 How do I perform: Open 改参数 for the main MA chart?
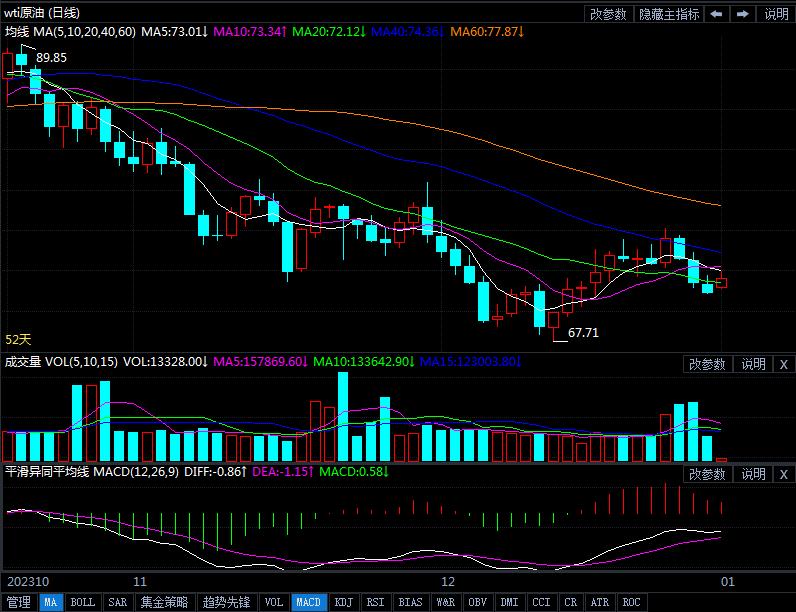click(x=608, y=14)
